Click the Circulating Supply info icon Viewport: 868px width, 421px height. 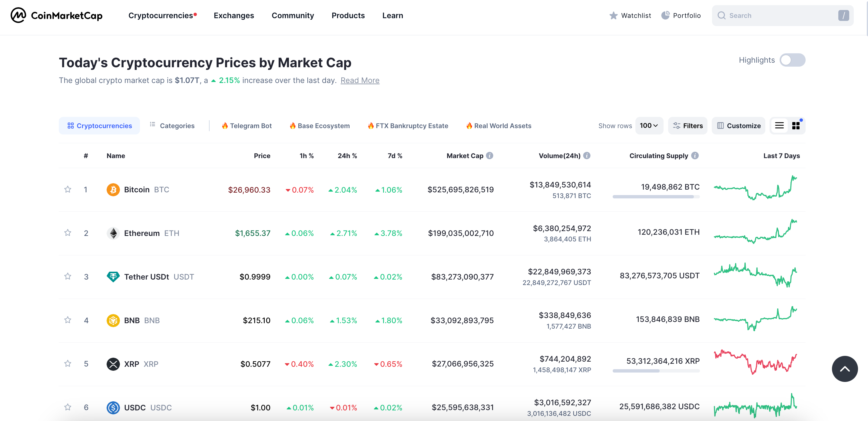pyautogui.click(x=695, y=155)
